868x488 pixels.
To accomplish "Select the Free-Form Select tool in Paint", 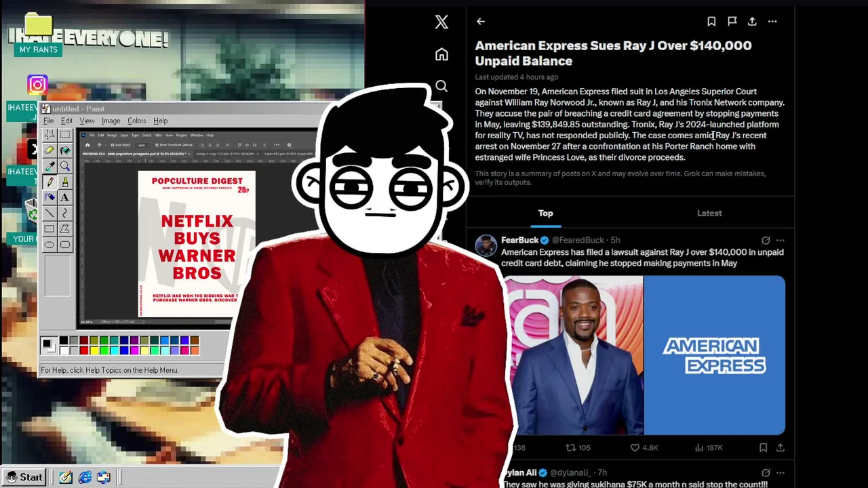I will pyautogui.click(x=50, y=135).
